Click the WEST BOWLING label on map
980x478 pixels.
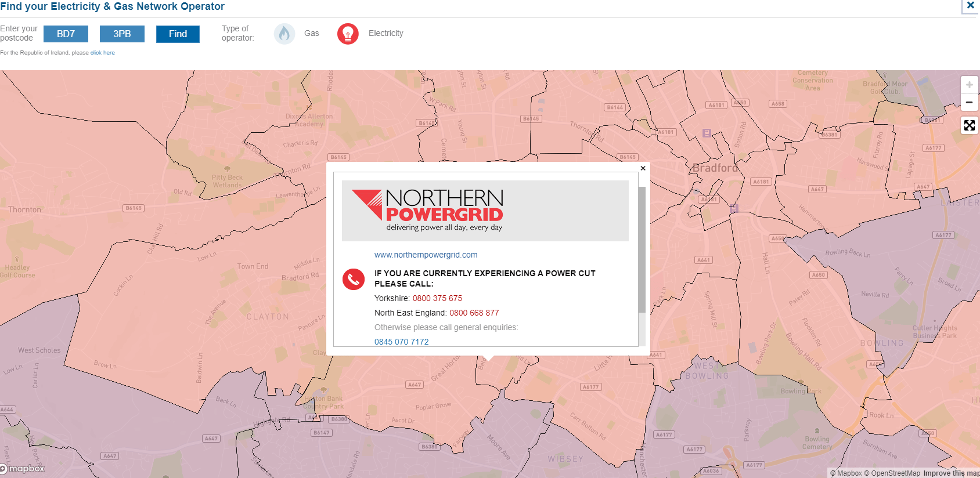(707, 371)
